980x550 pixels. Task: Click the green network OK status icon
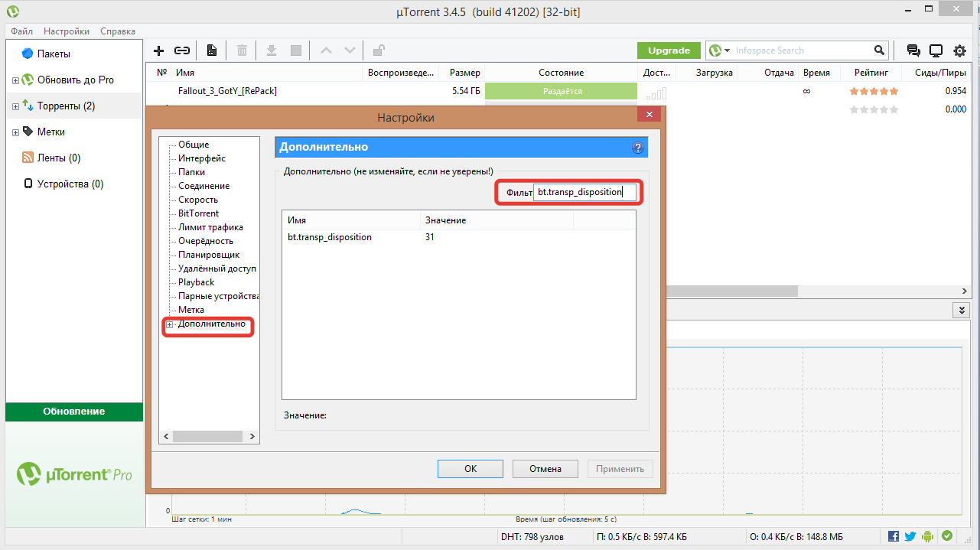point(947,536)
